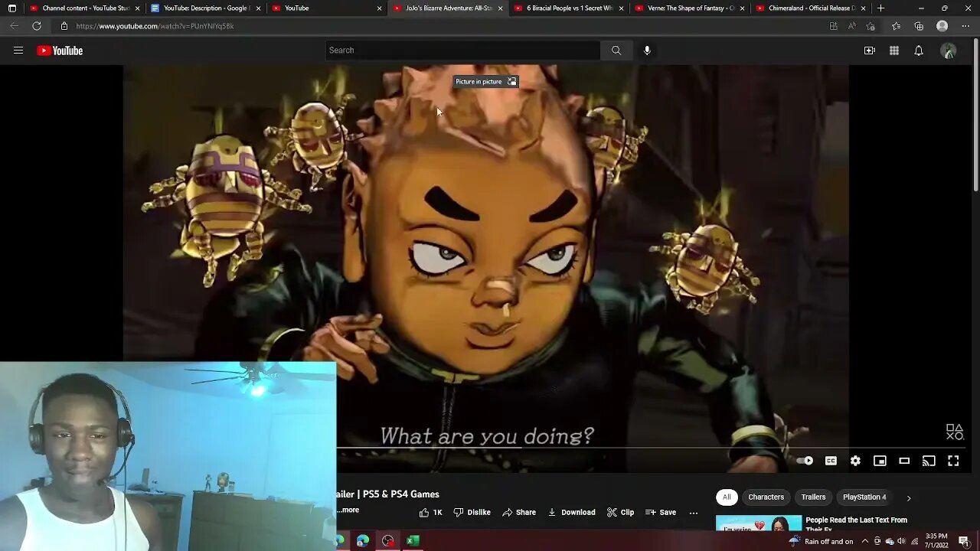Switch to 6 Biracial People tab
The height and width of the screenshot is (551, 980).
pyautogui.click(x=569, y=8)
